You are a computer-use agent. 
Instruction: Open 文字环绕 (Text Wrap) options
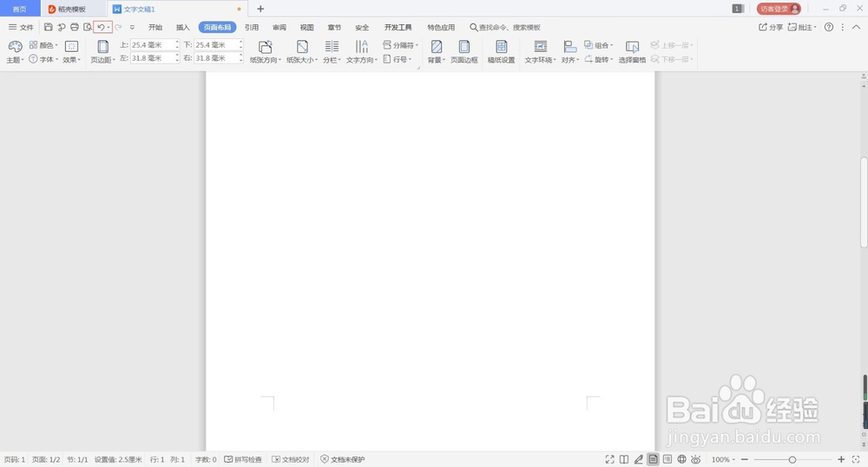pyautogui.click(x=540, y=52)
